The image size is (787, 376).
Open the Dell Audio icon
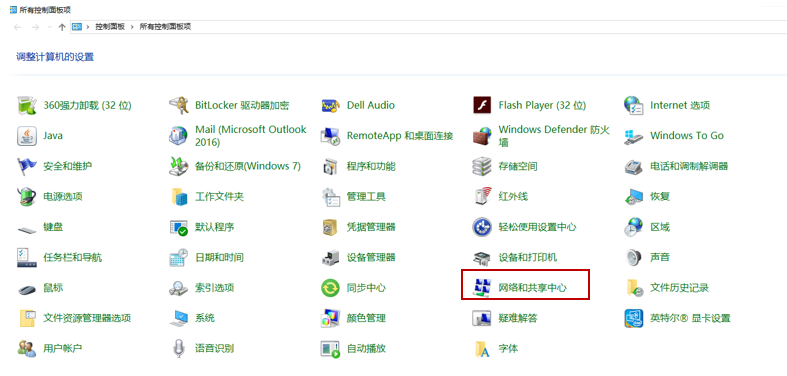click(x=330, y=105)
